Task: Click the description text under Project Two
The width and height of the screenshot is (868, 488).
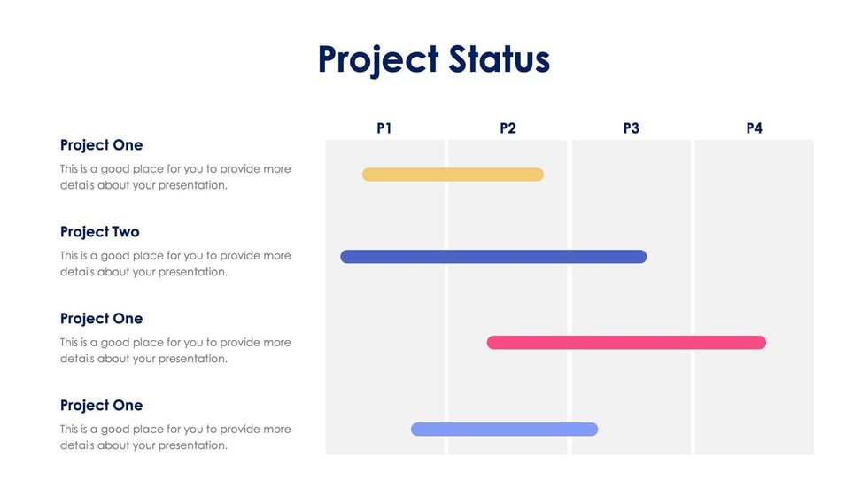Action: pos(175,264)
